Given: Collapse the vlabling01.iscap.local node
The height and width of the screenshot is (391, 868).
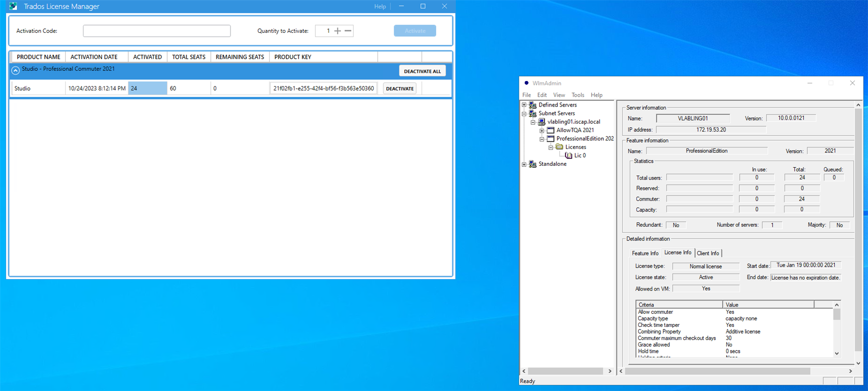Looking at the screenshot, I should [x=533, y=122].
